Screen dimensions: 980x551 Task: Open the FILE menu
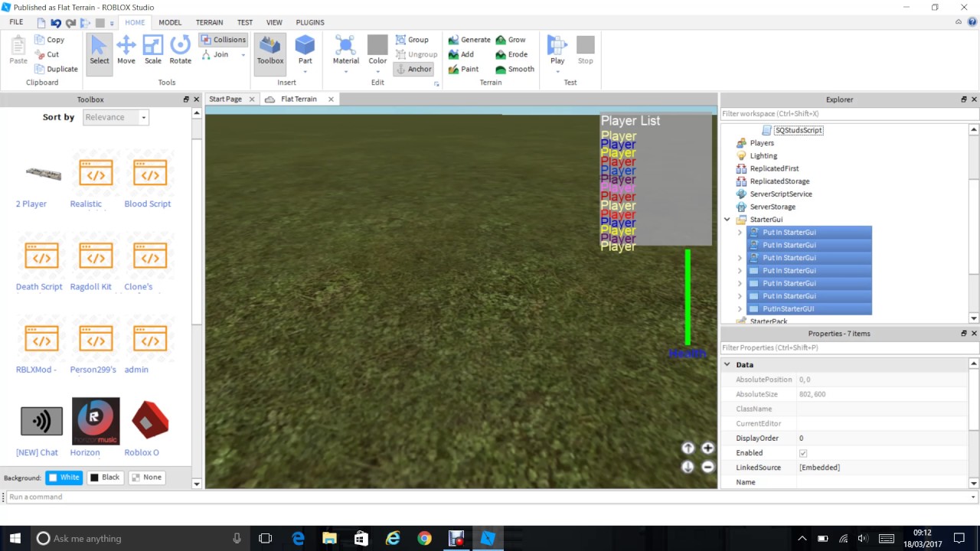(x=16, y=23)
